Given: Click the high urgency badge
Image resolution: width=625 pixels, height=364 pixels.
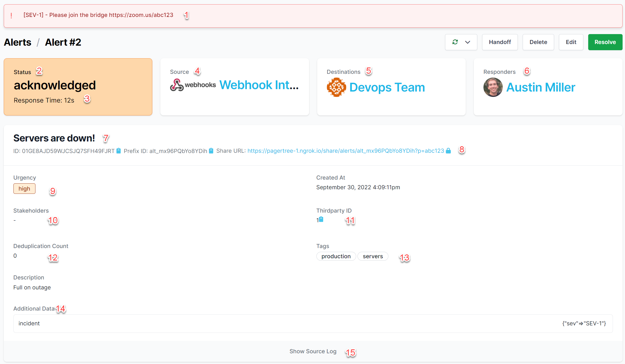Looking at the screenshot, I should coord(24,189).
